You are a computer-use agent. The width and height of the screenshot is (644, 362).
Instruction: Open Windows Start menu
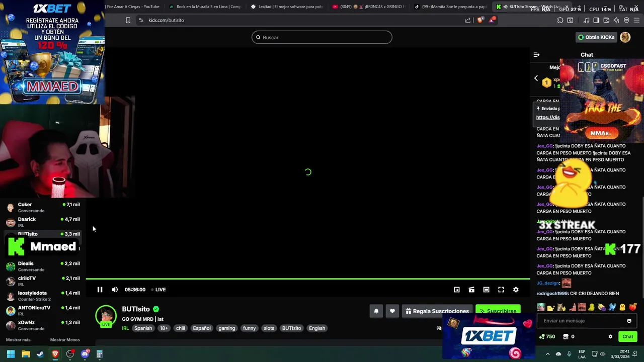pyautogui.click(x=11, y=354)
